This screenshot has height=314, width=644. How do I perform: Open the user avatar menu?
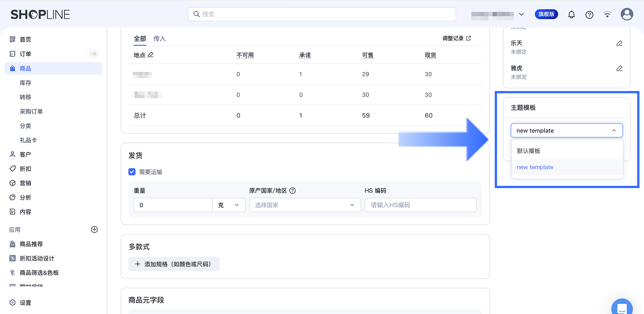(x=627, y=14)
